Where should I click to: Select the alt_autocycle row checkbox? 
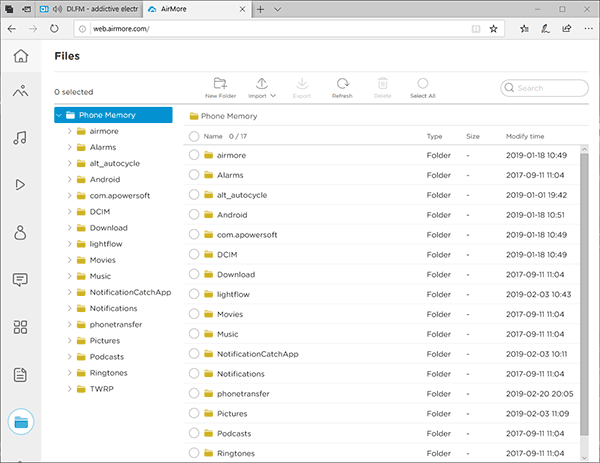click(194, 195)
